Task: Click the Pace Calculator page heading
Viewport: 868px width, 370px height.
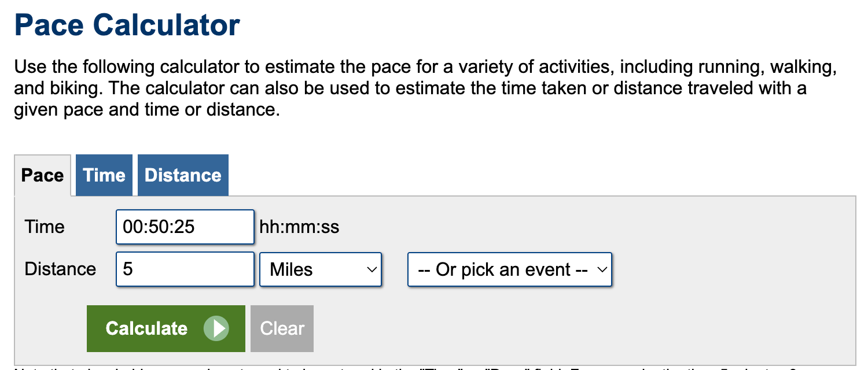Action: (x=127, y=25)
